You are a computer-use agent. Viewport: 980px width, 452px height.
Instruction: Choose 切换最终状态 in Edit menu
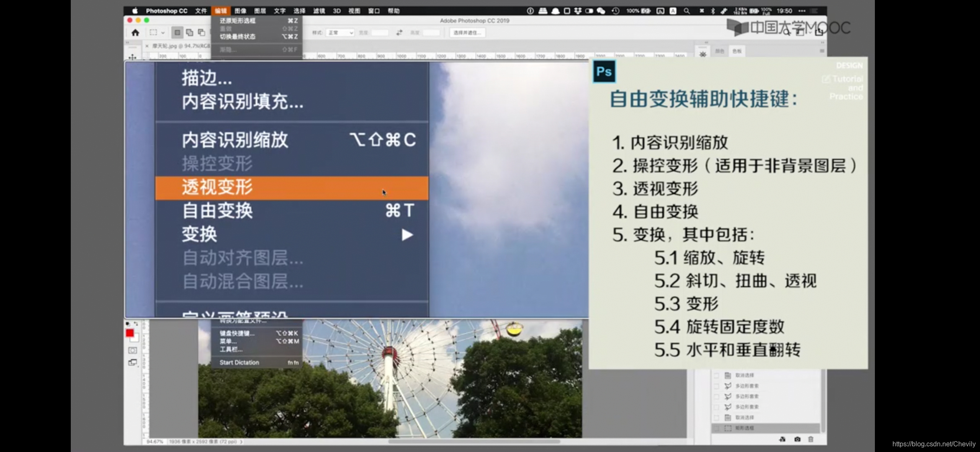(257, 37)
